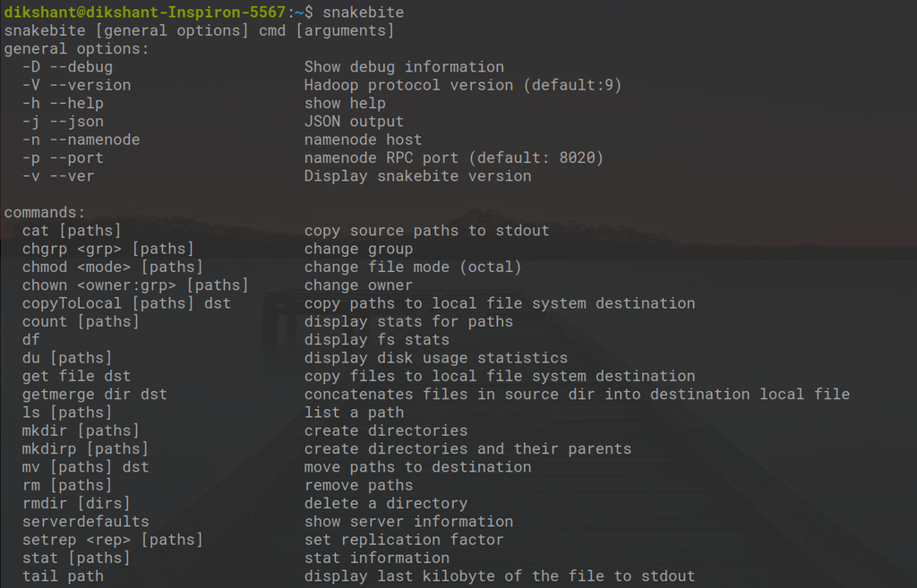The height and width of the screenshot is (588, 917).
Task: Click the getmerge dir dst command
Action: point(94,395)
